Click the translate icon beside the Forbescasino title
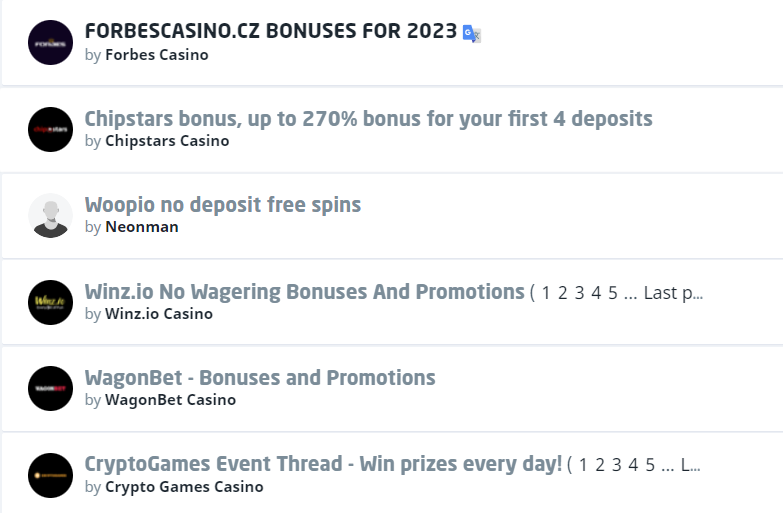Screen dimensions: 783x513 472,34
